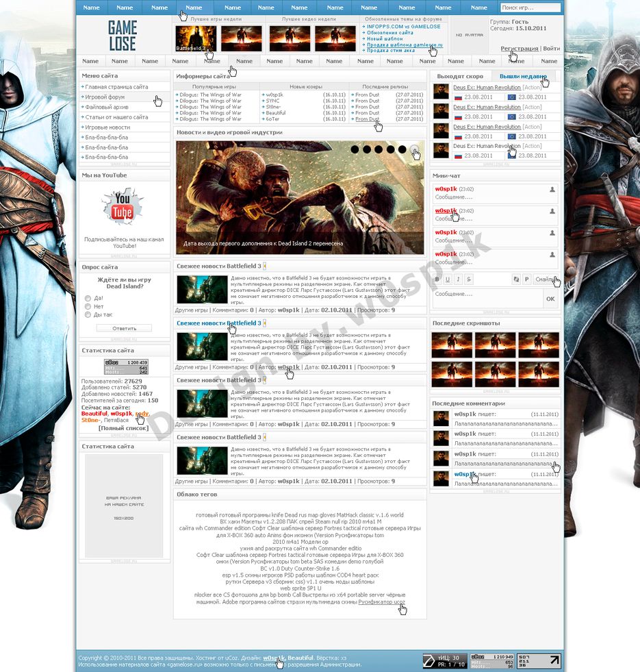Click the «Добавлено новостей: 1467» statistic
The image size is (640, 672).
[117, 394]
